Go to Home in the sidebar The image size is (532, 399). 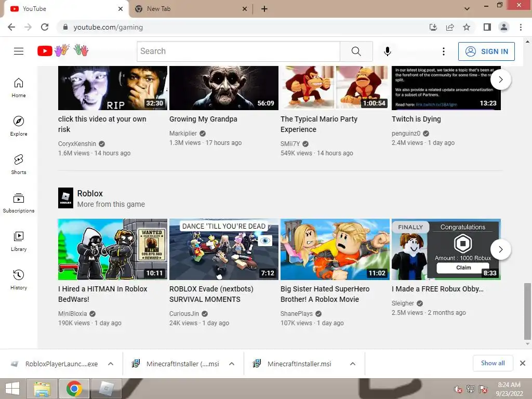tap(19, 88)
